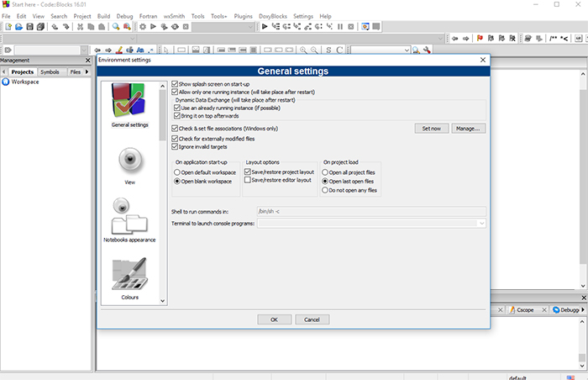The height and width of the screenshot is (380, 588).
Task: Toggle Bring it on top afterwards
Action: (177, 116)
